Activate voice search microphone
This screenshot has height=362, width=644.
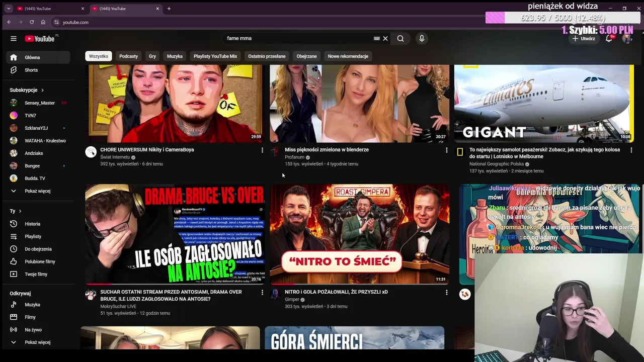click(x=422, y=38)
